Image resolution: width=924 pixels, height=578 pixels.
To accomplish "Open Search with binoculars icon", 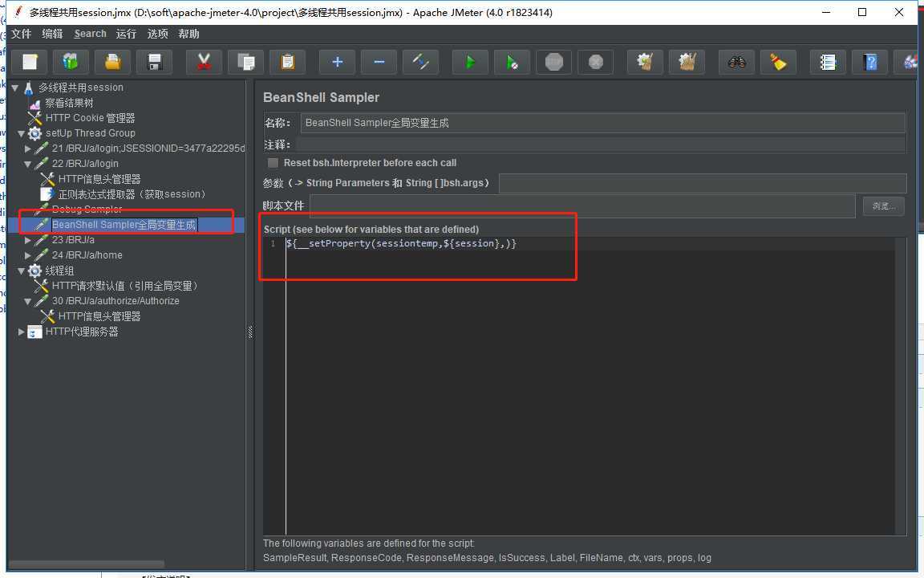I will pyautogui.click(x=736, y=62).
